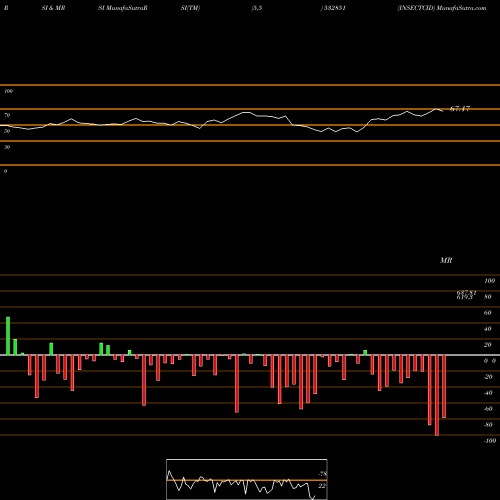
Task: Click the tallest green bar at chart start
Action: coord(8,336)
